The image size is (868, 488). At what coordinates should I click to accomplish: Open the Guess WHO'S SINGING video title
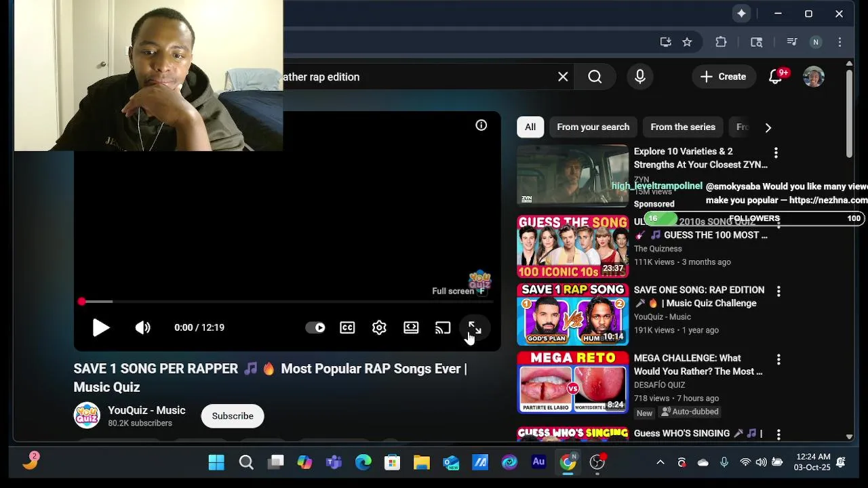click(698, 433)
